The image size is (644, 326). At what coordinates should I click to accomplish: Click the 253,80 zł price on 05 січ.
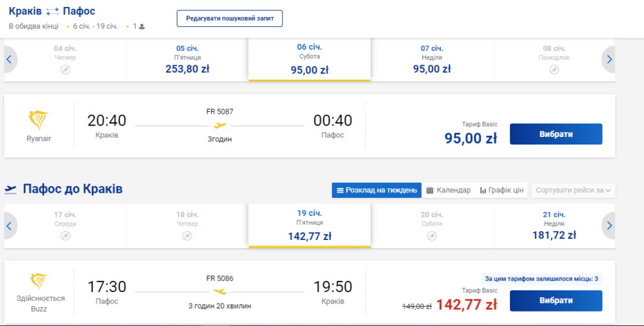(187, 68)
